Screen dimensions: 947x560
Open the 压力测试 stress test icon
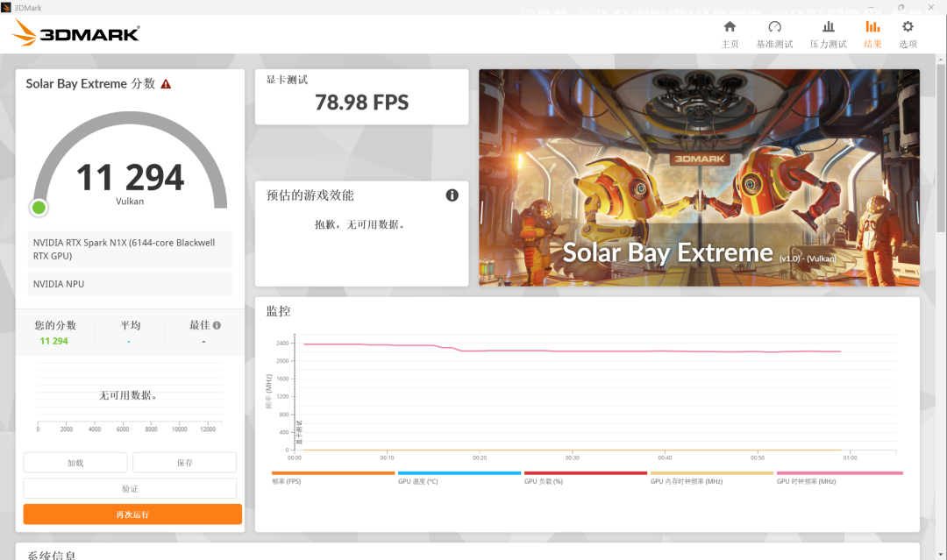[828, 27]
